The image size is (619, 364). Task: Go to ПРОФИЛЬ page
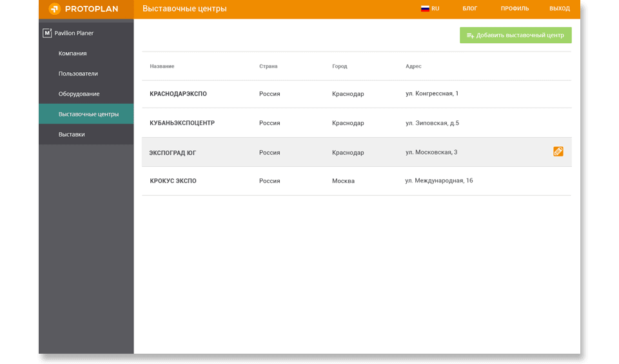(515, 8)
